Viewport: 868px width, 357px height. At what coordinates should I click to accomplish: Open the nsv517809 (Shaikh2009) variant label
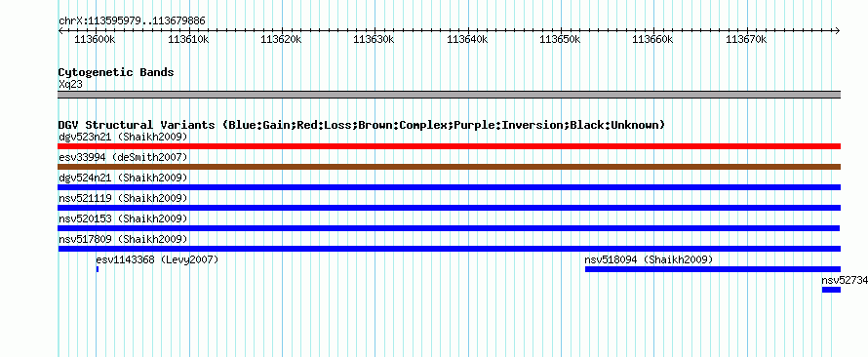pos(123,239)
